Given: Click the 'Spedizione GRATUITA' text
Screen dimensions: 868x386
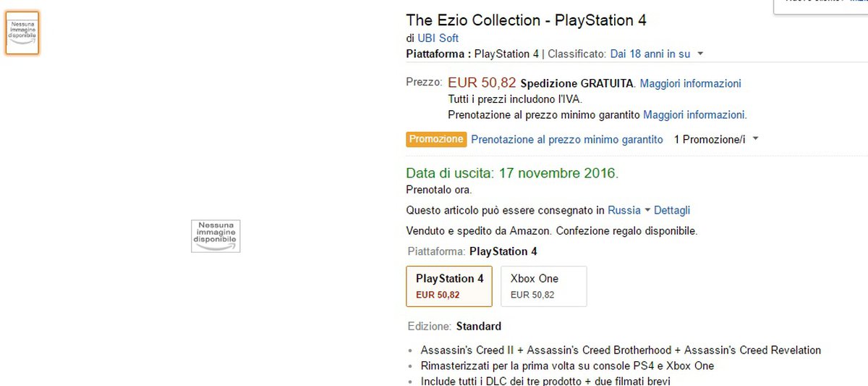Looking at the screenshot, I should click(577, 83).
